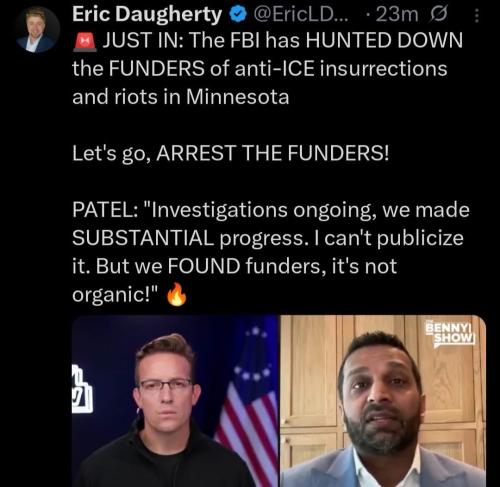Click the 23m timestamp

click(397, 15)
